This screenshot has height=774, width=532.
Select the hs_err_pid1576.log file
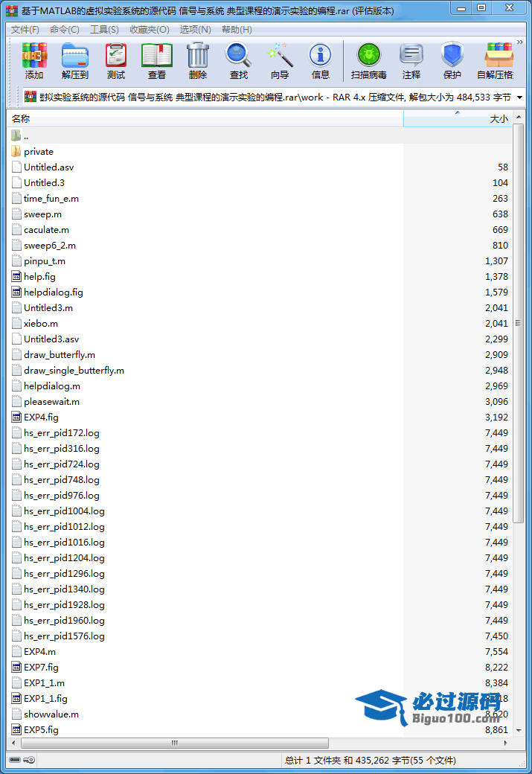pos(64,636)
